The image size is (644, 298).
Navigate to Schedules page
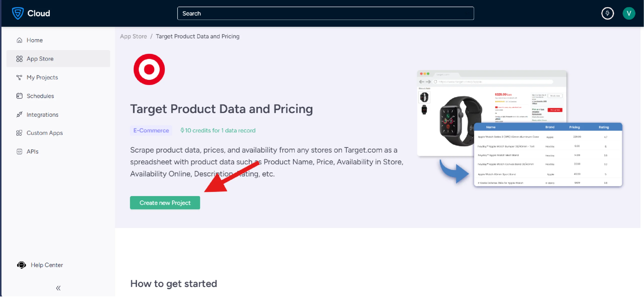(40, 96)
